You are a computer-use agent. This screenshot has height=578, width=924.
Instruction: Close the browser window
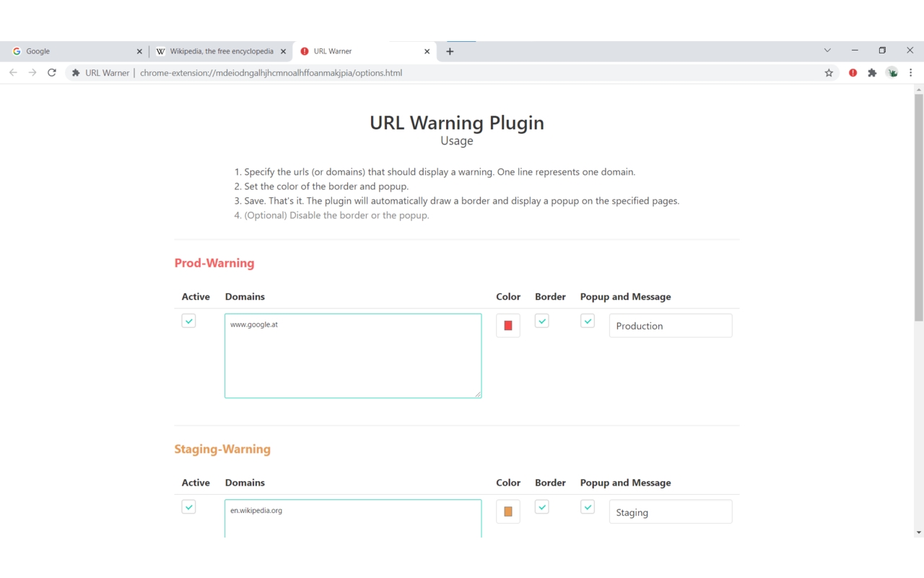click(x=910, y=51)
